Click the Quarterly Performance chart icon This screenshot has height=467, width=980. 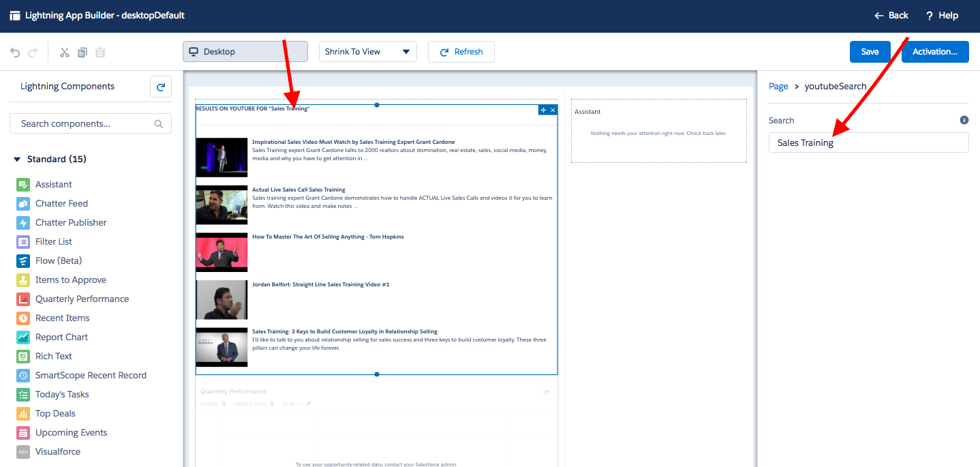coord(23,299)
